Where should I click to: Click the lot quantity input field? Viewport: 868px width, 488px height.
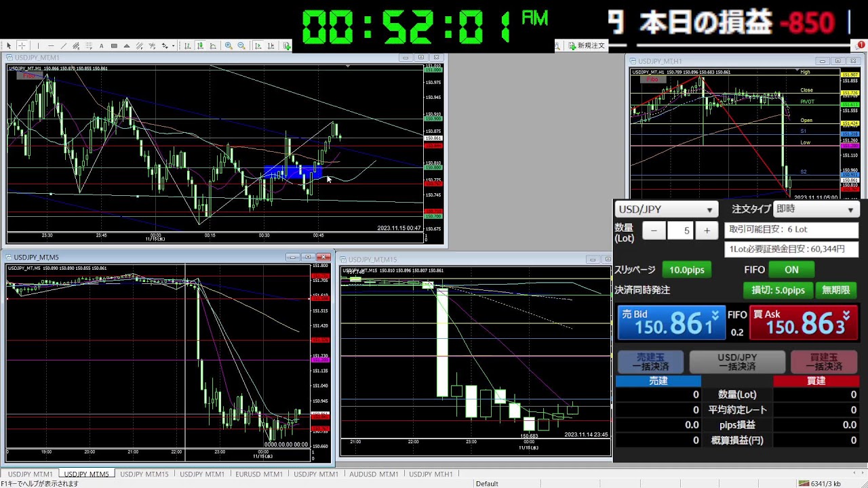[680, 230]
